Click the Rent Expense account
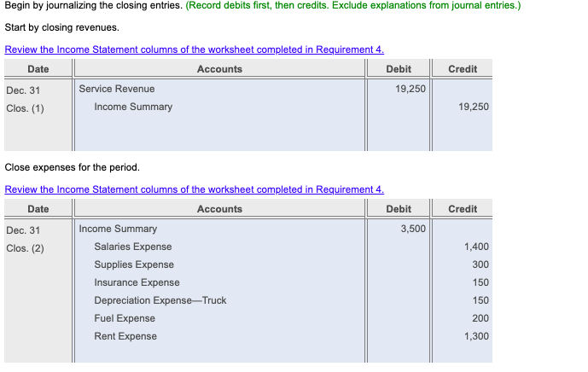This screenshot has height=372, width=588. [125, 336]
